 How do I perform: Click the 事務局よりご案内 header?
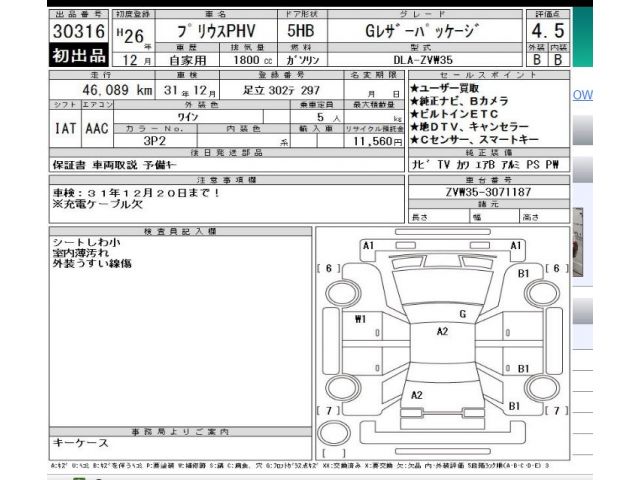coord(180,432)
